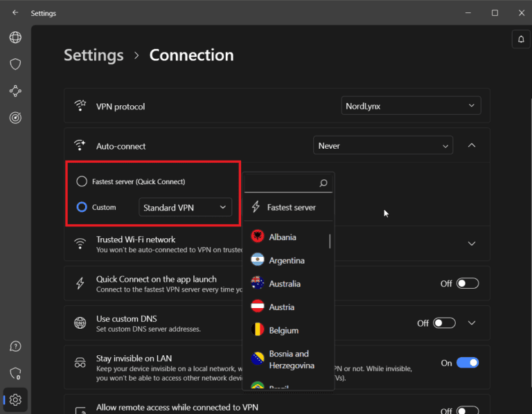
Task: Toggle Quick Connect on the app launch
Action: (467, 283)
